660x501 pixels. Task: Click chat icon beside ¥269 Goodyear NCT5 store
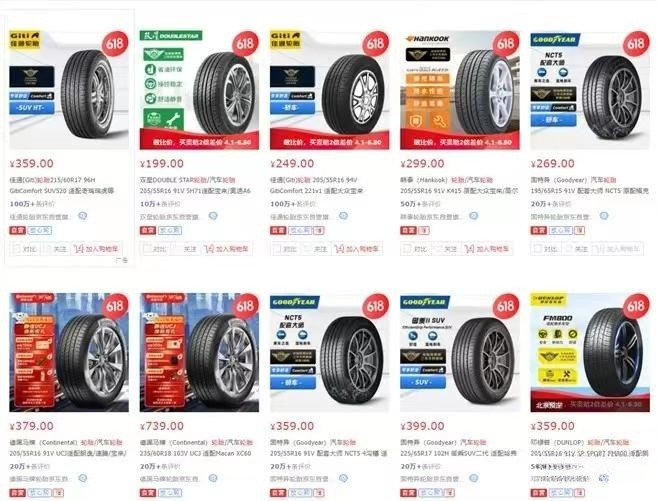(x=604, y=216)
